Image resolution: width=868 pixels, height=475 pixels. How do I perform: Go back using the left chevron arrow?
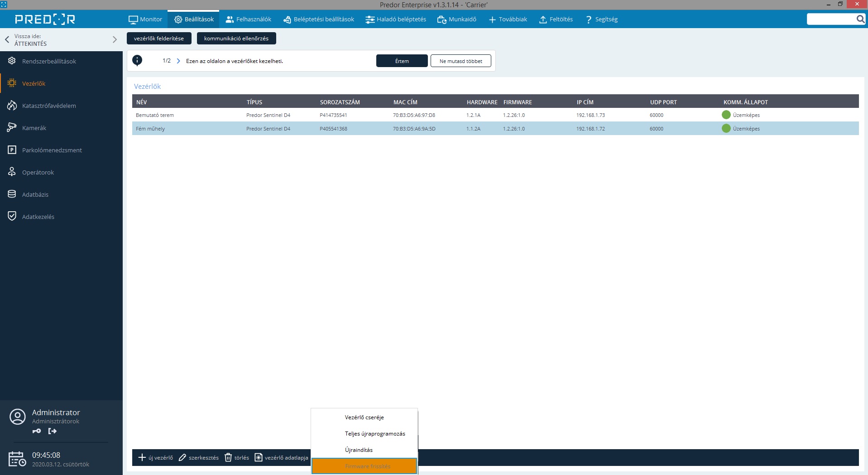[x=7, y=39]
